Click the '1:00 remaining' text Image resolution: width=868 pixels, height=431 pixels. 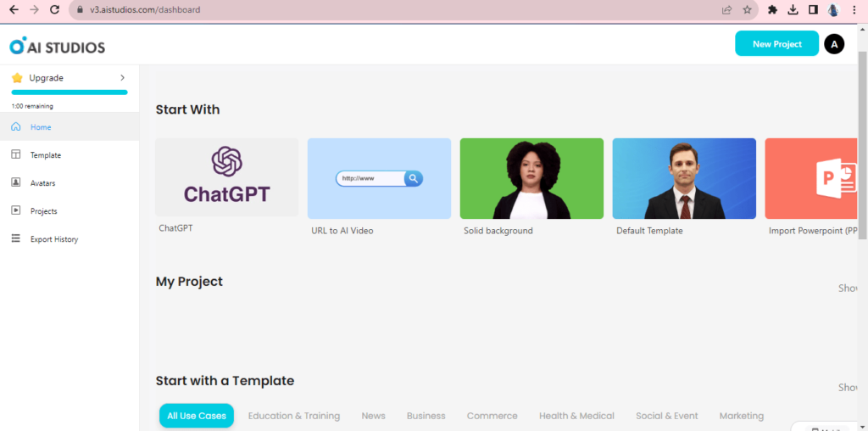click(x=32, y=106)
